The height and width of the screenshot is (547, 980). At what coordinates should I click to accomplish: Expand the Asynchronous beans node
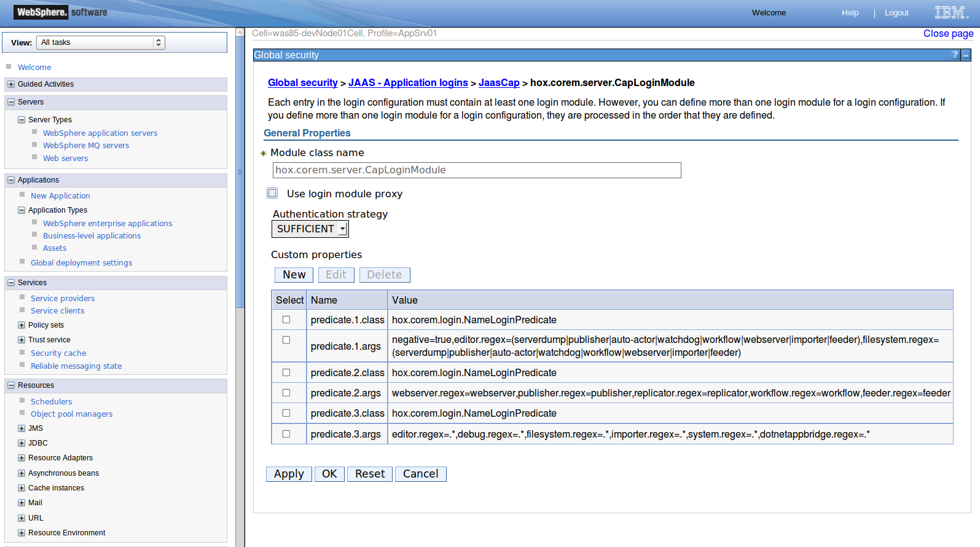point(22,473)
